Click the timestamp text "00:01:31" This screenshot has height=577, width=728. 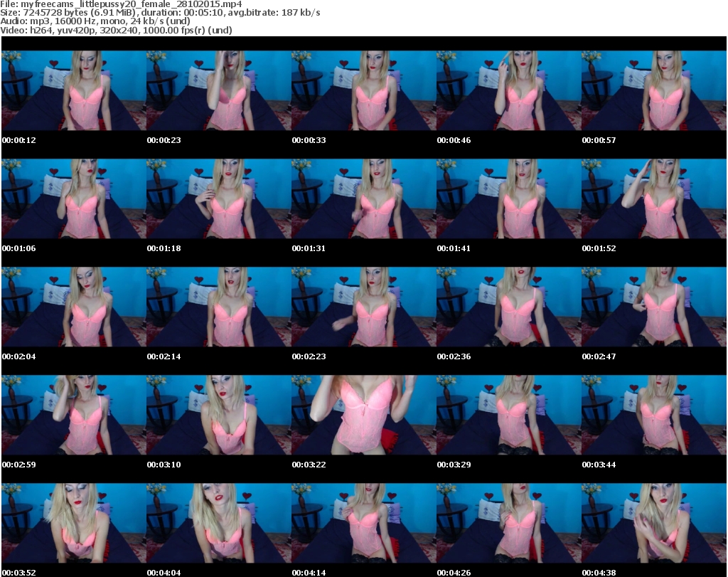309,248
